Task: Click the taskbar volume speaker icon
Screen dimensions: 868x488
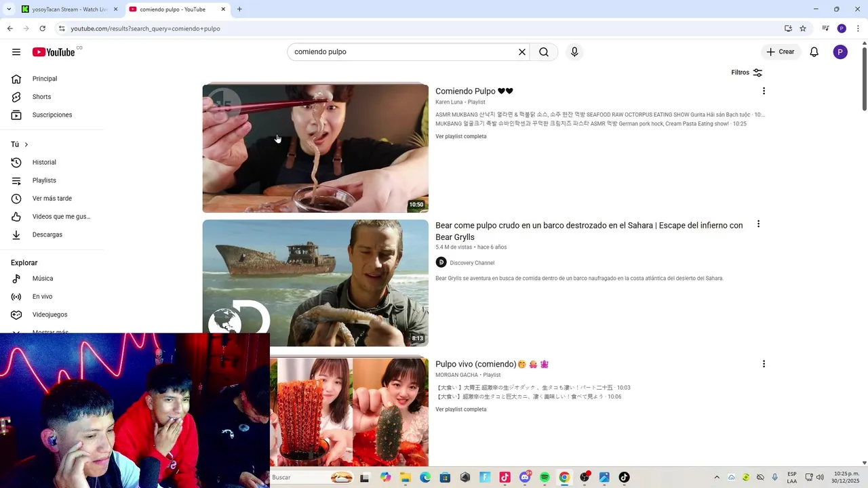Action: 820,477
